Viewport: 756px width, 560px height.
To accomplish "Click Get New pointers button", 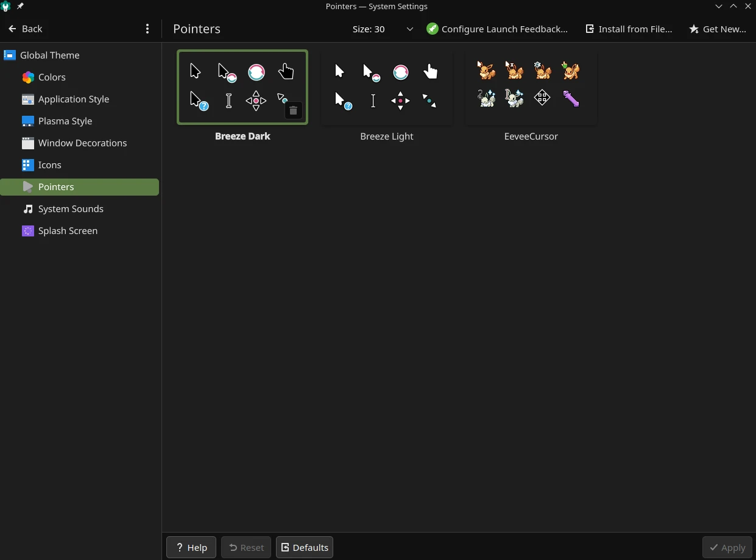I will [x=718, y=29].
